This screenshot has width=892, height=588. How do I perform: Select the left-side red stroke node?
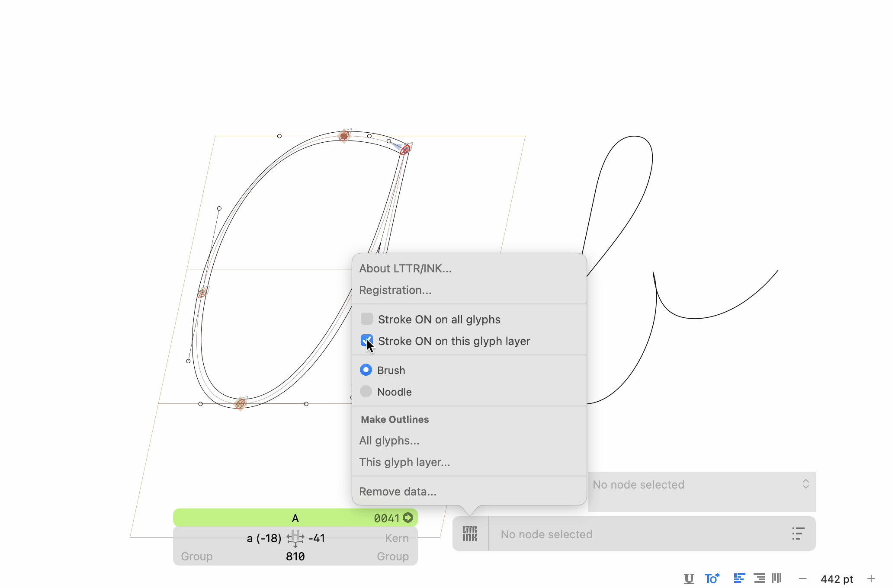click(x=202, y=294)
